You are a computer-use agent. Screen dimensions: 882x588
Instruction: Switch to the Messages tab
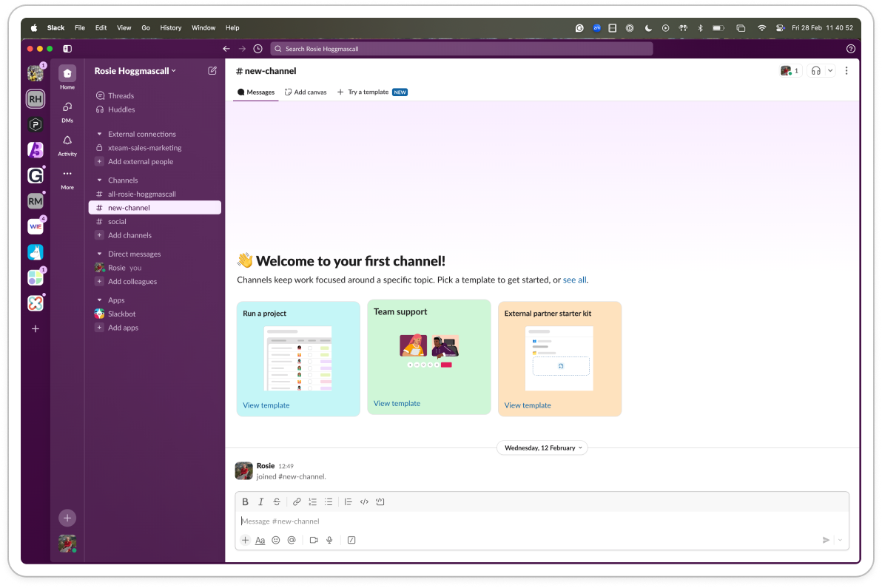(x=256, y=92)
